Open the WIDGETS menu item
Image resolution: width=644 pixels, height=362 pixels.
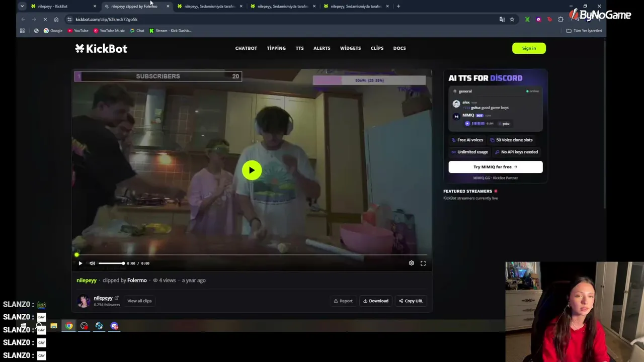click(350, 48)
